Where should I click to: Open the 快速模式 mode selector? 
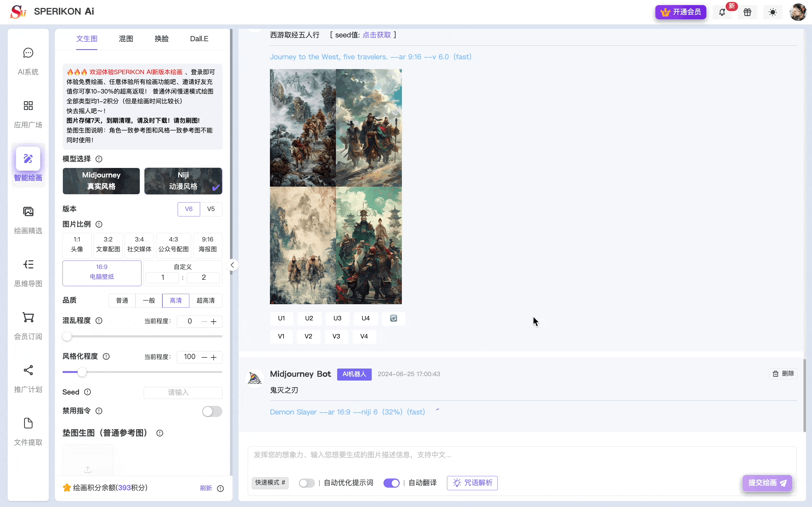(x=270, y=483)
